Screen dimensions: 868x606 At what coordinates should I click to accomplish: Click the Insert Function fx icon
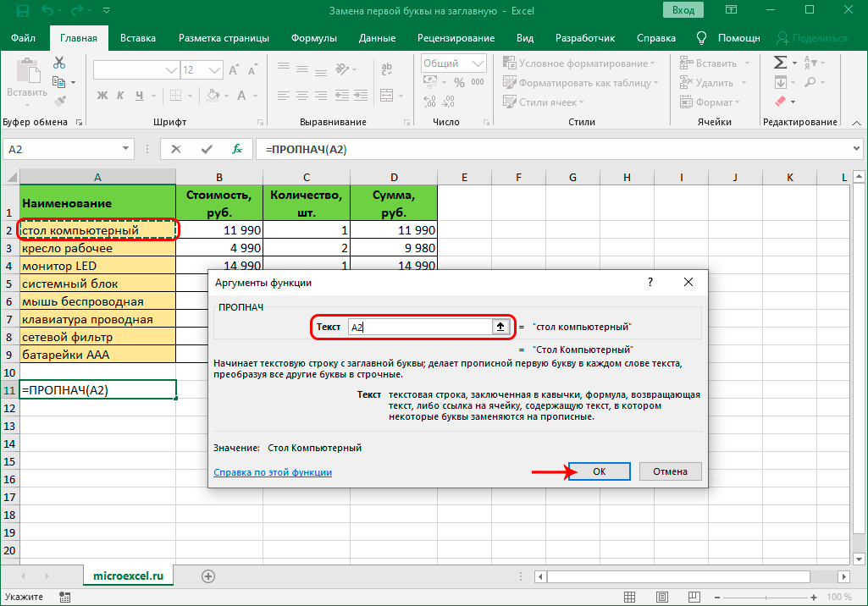click(x=238, y=149)
